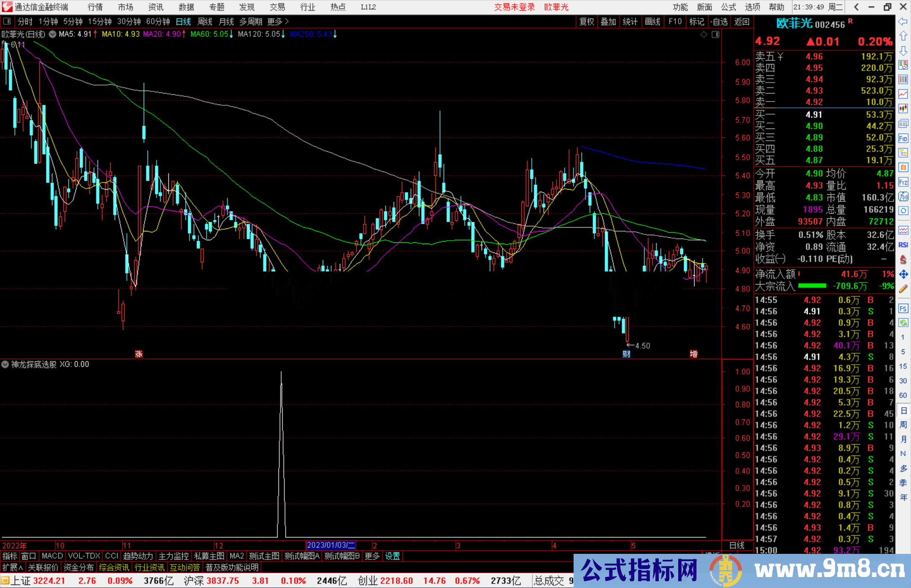
Task: Expand the 扩展 panel at bottom left
Action: tap(13, 567)
